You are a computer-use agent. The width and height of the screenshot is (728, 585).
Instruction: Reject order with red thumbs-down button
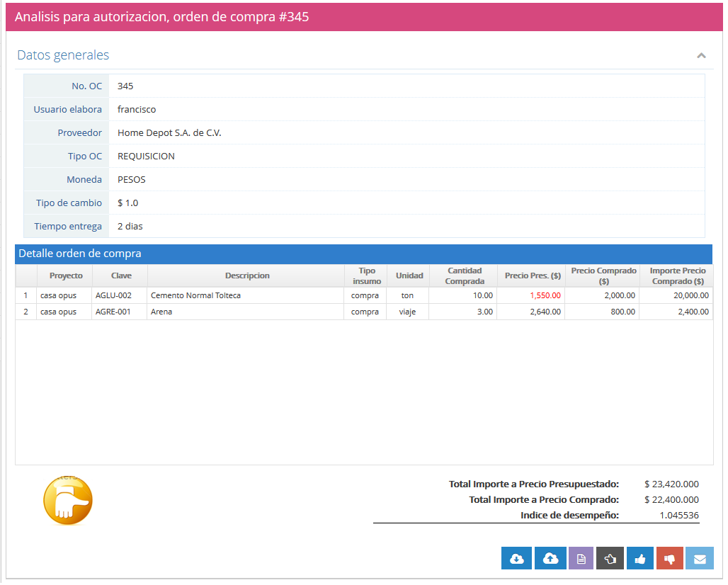click(x=670, y=558)
